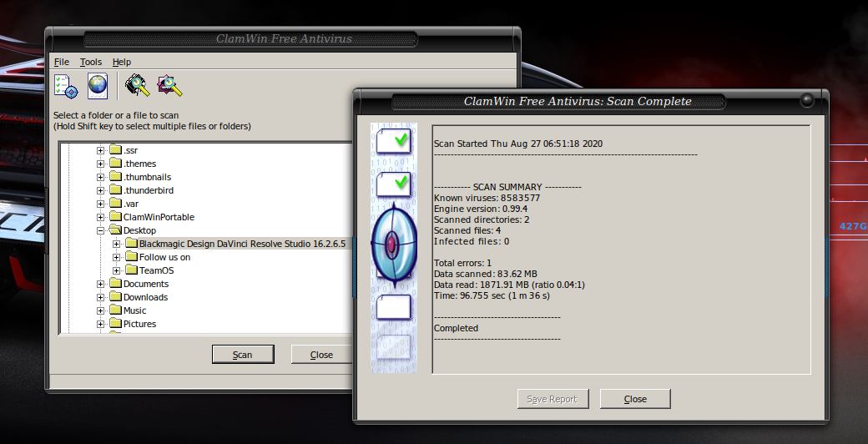Expand the Blackmagic Design DaVinci Resolve node

pyautogui.click(x=116, y=244)
